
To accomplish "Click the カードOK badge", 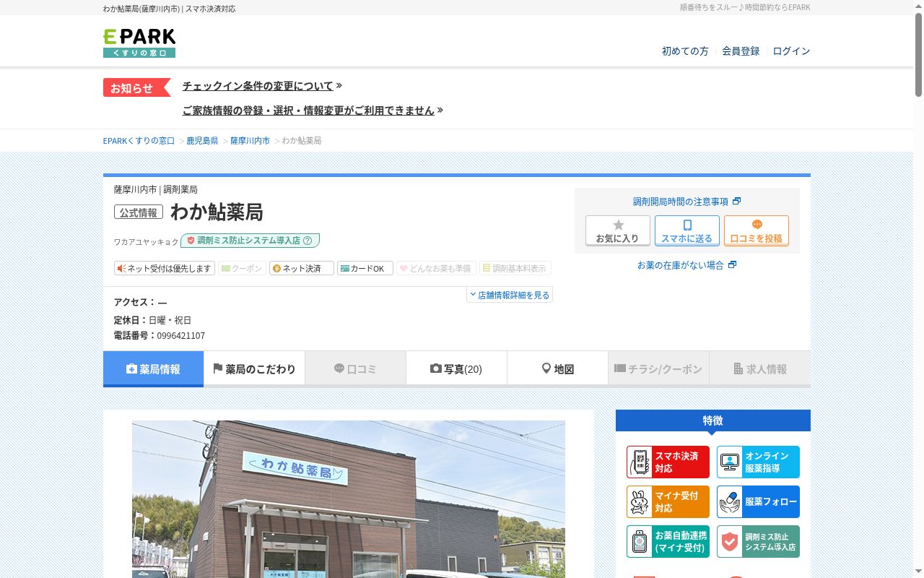I will (365, 268).
